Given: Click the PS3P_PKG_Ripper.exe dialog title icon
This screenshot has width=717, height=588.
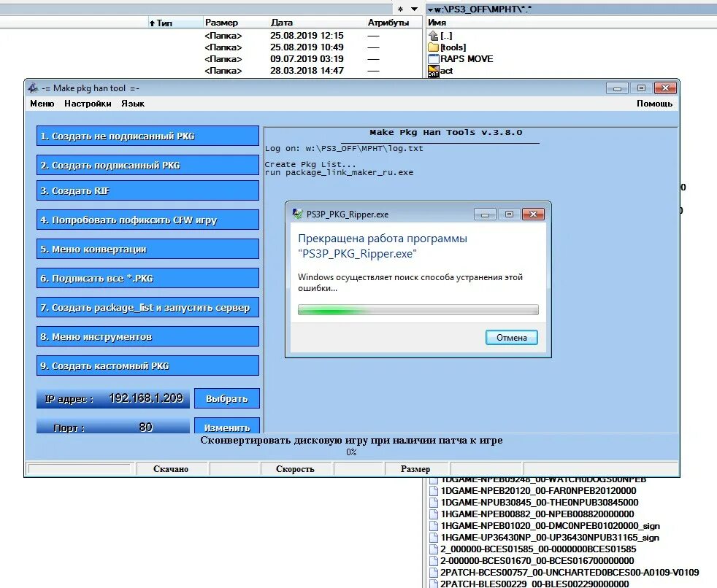Looking at the screenshot, I should 298,214.
